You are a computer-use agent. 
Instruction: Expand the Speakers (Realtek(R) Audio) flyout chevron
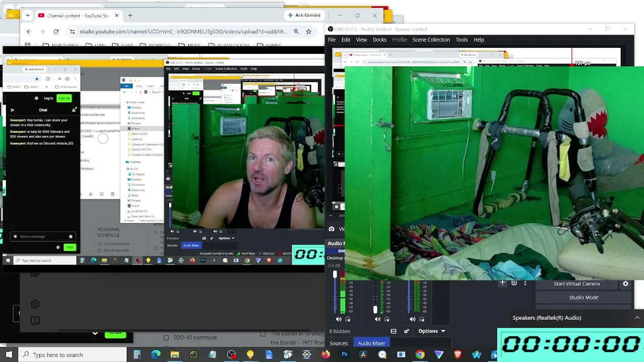pyautogui.click(x=637, y=318)
